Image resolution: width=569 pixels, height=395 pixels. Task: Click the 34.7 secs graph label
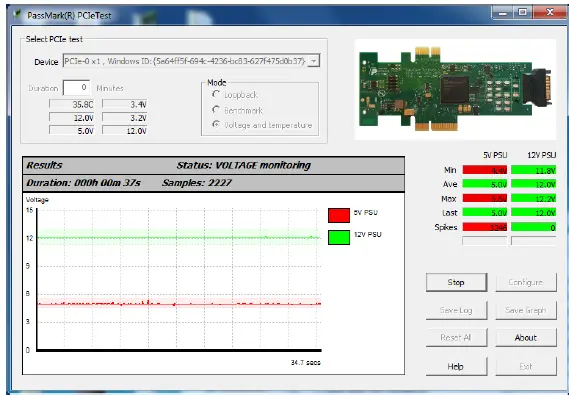pos(306,362)
